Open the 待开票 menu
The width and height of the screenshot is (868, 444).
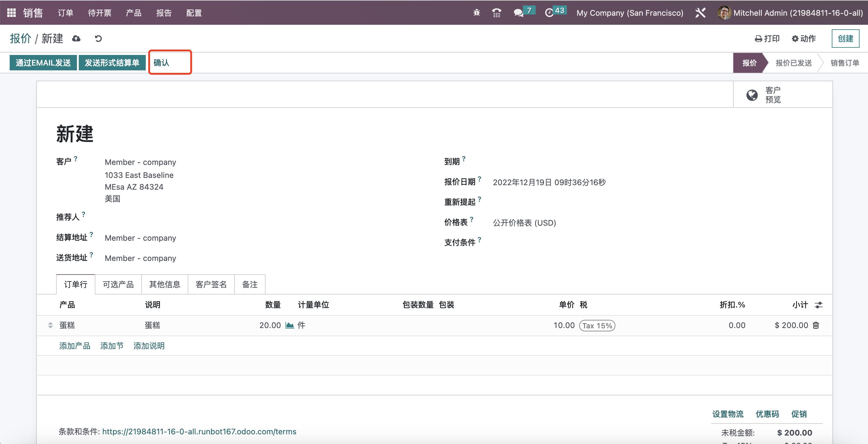(x=99, y=13)
